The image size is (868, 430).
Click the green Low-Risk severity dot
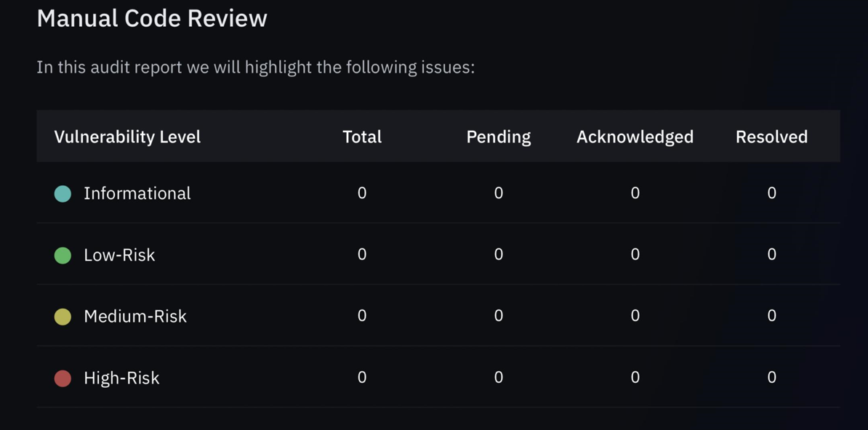tap(63, 255)
